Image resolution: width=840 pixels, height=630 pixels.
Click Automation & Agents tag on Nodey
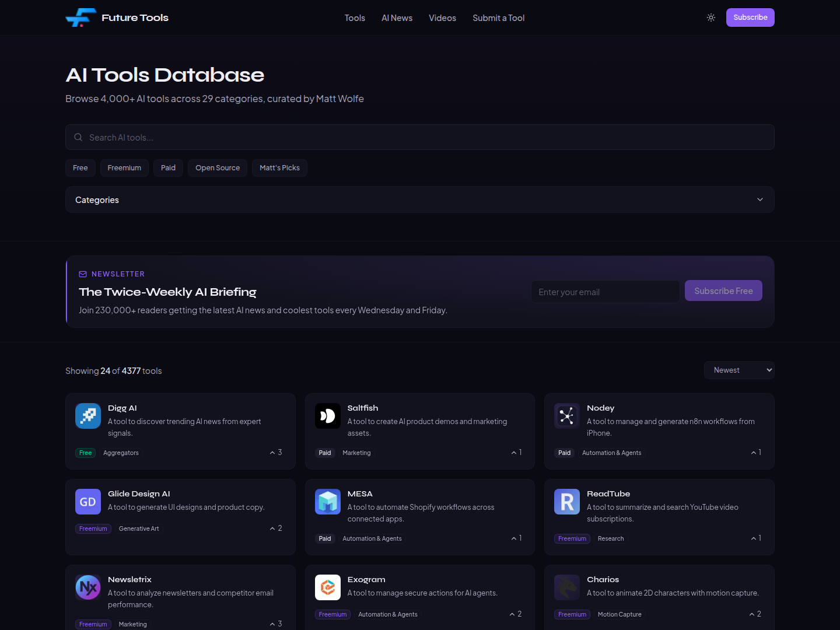(611, 453)
